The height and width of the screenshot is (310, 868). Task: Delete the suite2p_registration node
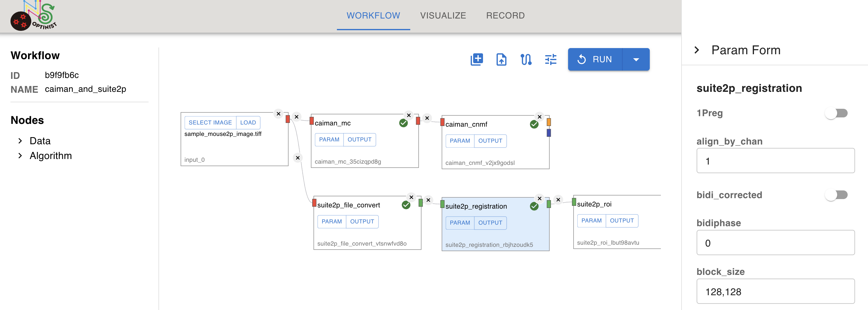point(539,198)
